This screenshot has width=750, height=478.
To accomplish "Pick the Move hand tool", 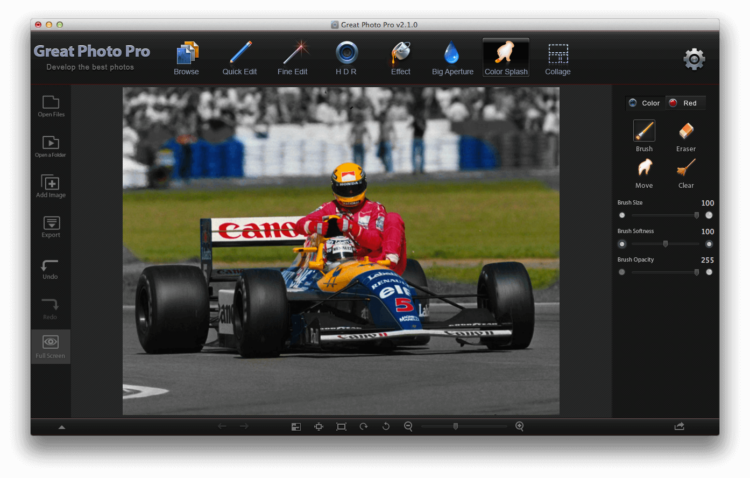I will (644, 173).
